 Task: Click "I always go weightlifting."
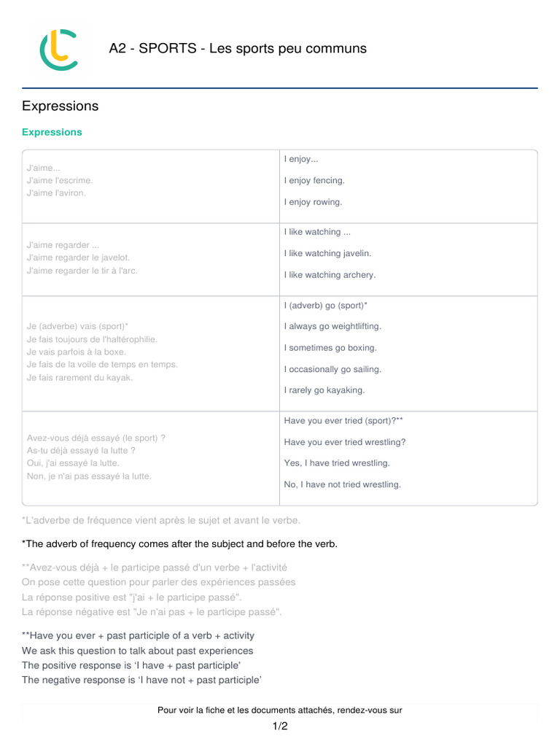332,326
